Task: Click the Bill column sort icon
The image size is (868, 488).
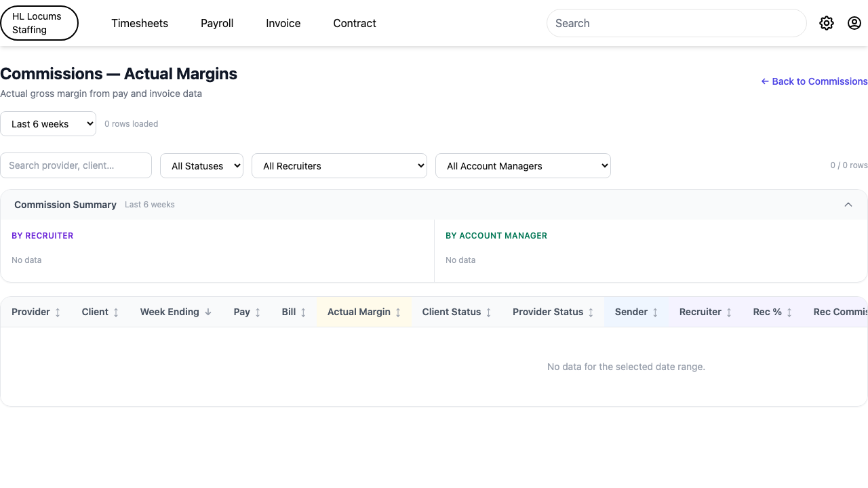Action: point(303,312)
